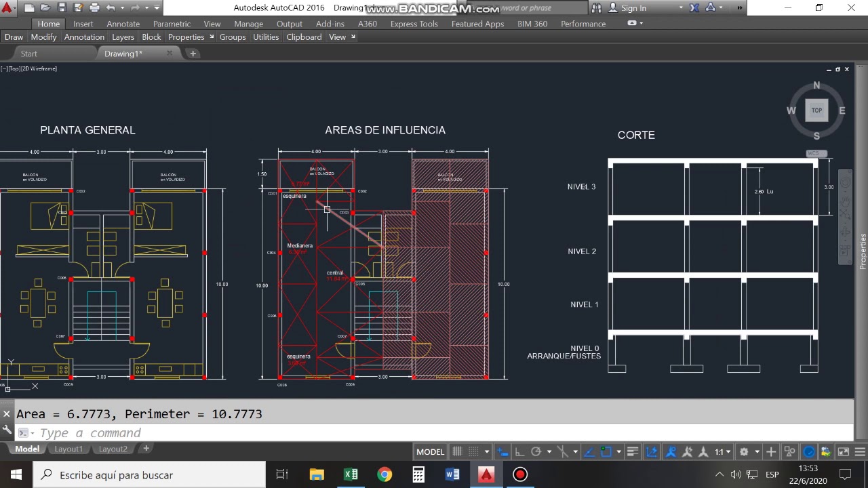Click the search binoculars icon
The height and width of the screenshot is (488, 868).
tap(597, 8)
